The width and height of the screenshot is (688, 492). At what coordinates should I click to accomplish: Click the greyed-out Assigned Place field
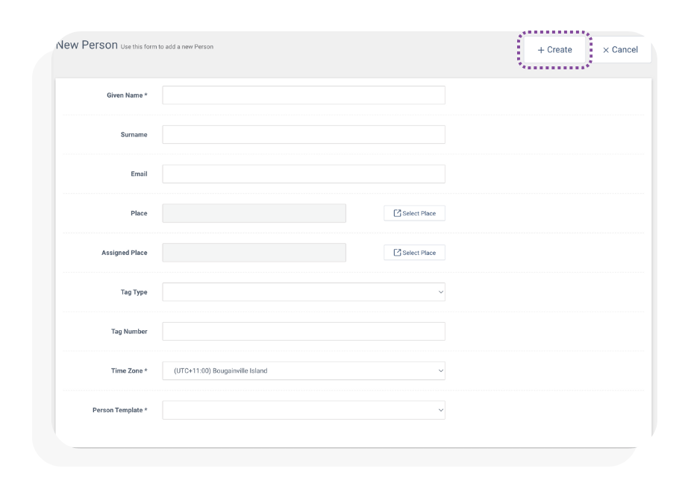(254, 252)
